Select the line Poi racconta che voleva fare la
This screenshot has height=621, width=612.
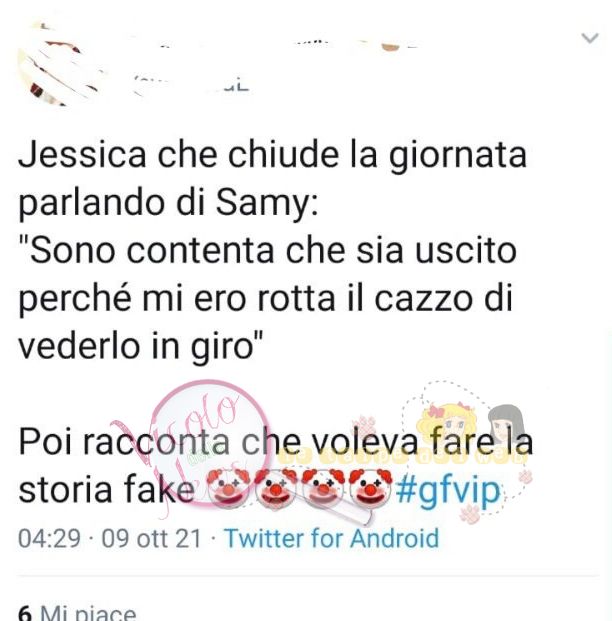click(x=276, y=442)
